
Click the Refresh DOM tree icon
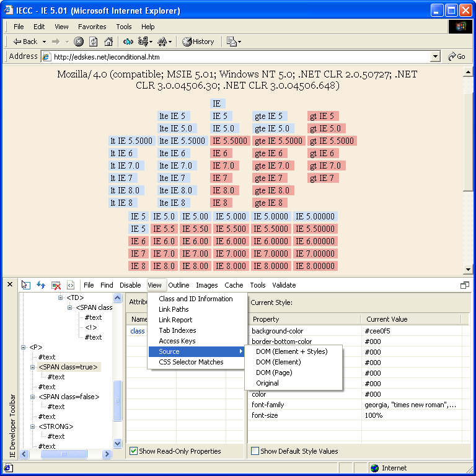click(41, 285)
